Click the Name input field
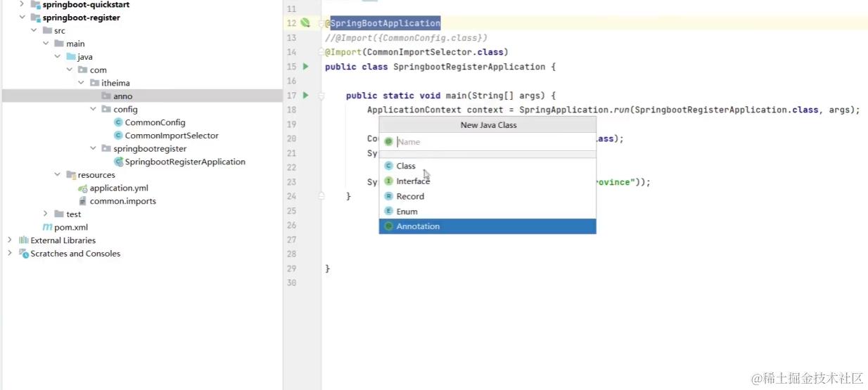The width and height of the screenshot is (868, 390). 492,142
